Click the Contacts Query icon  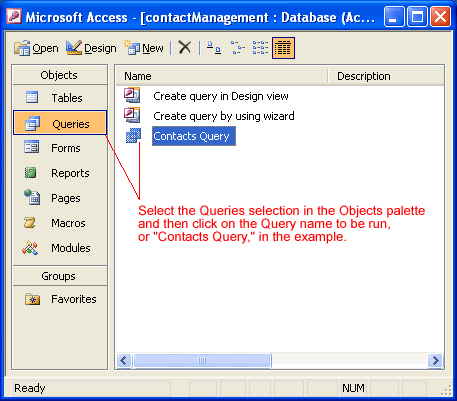tap(133, 135)
